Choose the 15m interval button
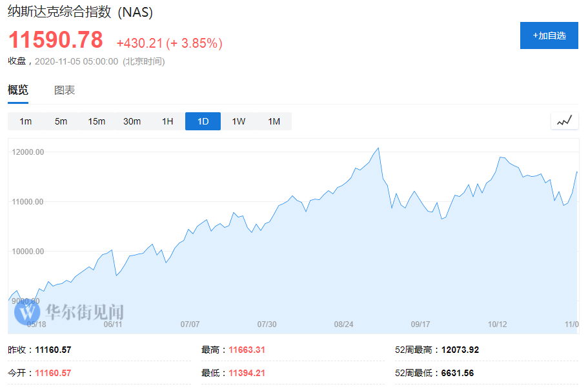Viewport: 588px width, 389px height. [x=96, y=121]
